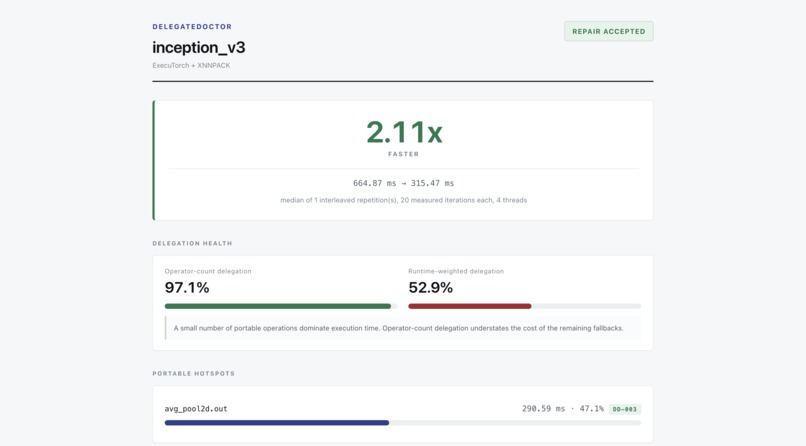
Task: Click the DELEGATEDOCTOR header label
Action: [192, 27]
